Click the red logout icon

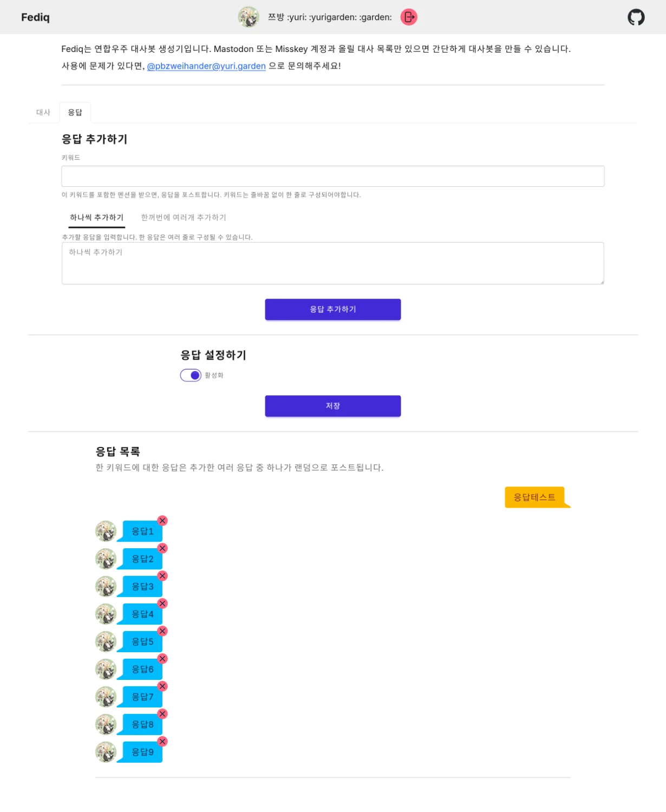tap(409, 17)
